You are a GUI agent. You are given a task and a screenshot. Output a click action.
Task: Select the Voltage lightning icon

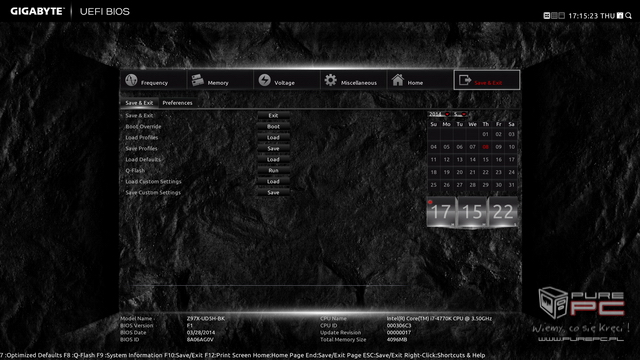pos(264,80)
